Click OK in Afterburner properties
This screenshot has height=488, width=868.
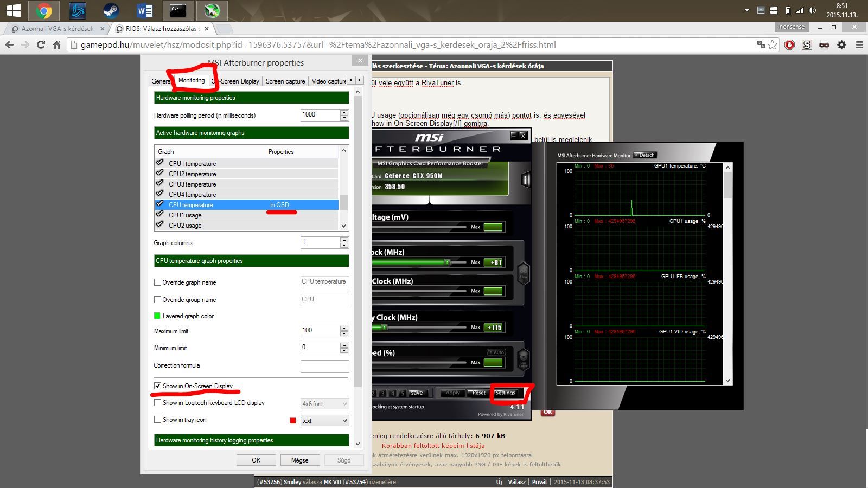click(256, 460)
